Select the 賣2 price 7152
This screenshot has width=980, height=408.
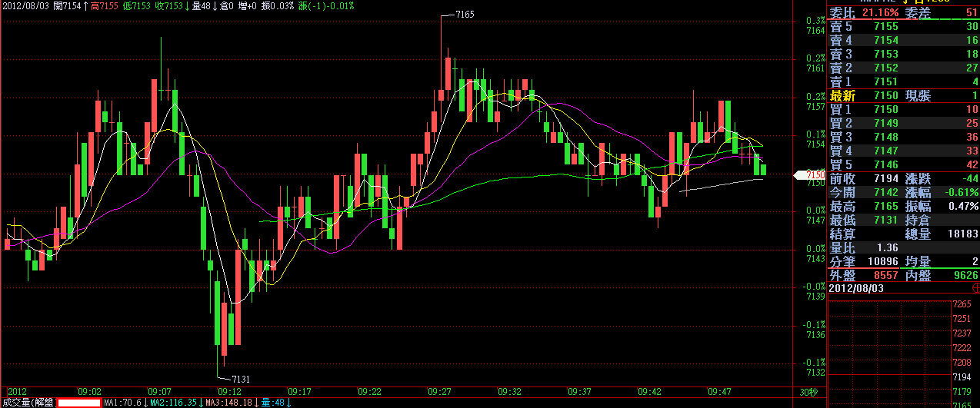pos(886,68)
